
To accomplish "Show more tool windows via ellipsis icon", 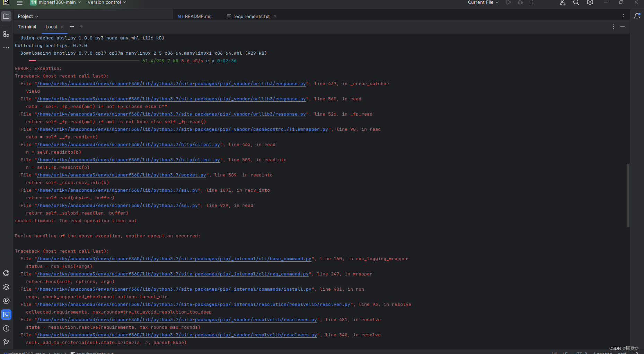I will pyautogui.click(x=6, y=47).
